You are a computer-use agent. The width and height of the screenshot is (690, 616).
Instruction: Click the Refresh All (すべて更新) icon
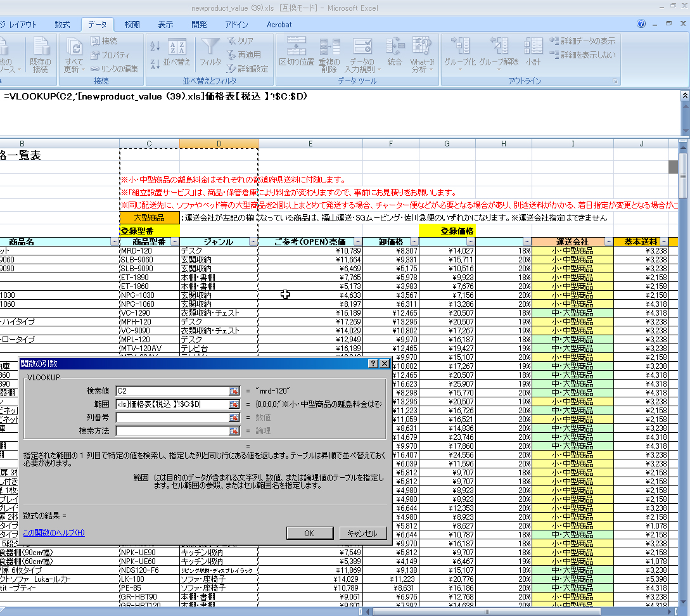coord(74,55)
